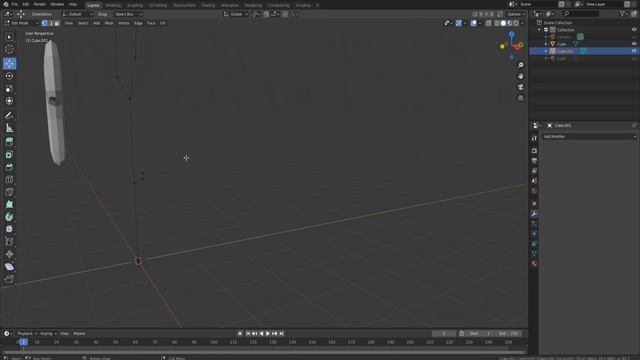
Task: Open the Add Modifier dropdown
Action: [589, 137]
